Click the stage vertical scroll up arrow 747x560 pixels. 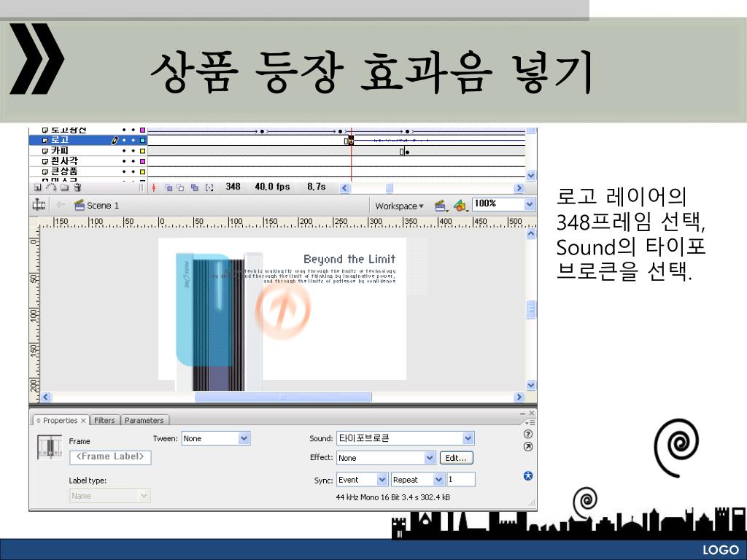tap(531, 234)
